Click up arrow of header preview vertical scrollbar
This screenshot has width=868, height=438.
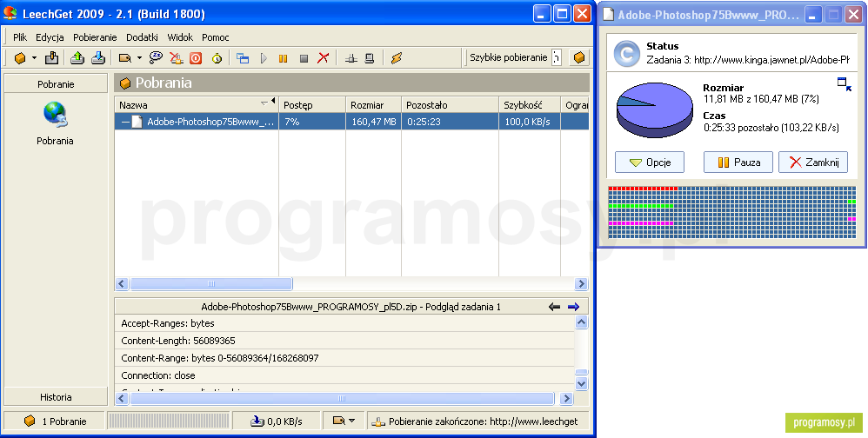[x=581, y=322]
